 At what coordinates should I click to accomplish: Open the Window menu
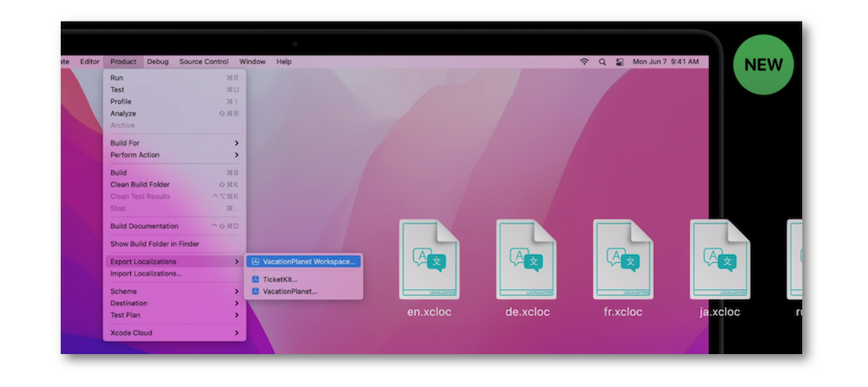click(253, 62)
